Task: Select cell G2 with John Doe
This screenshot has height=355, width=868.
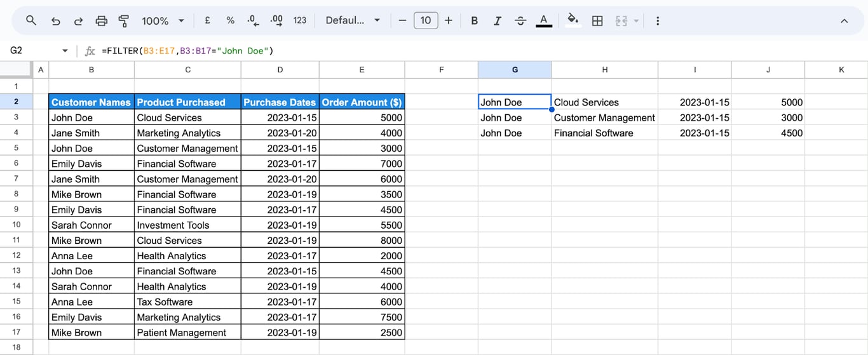Action: [x=515, y=102]
